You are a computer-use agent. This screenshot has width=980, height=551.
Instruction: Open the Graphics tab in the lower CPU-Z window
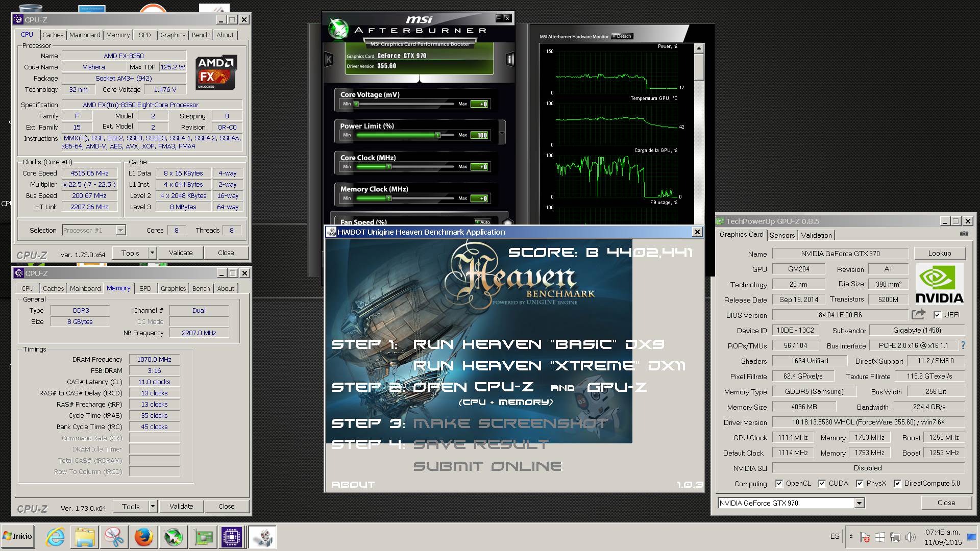click(x=173, y=288)
